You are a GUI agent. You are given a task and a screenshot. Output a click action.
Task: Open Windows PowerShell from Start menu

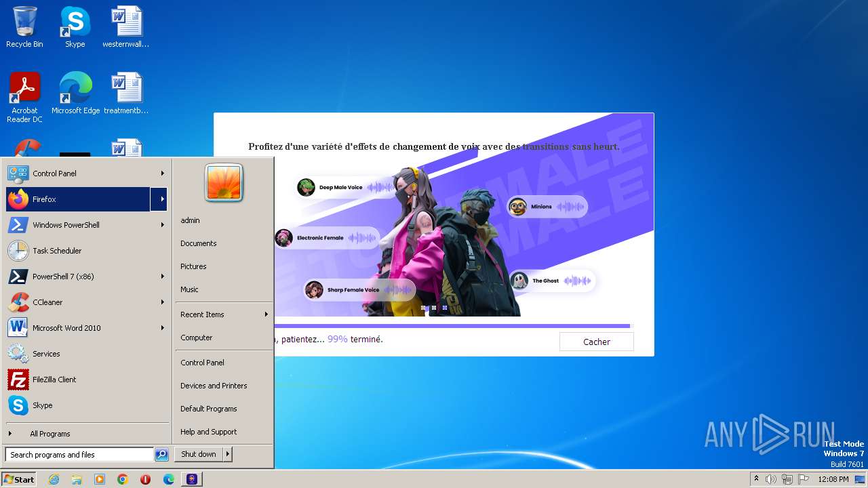point(78,225)
